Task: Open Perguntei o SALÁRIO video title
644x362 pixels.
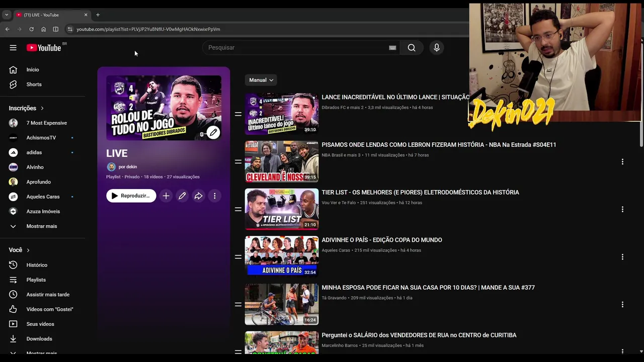Action: [x=419, y=335]
